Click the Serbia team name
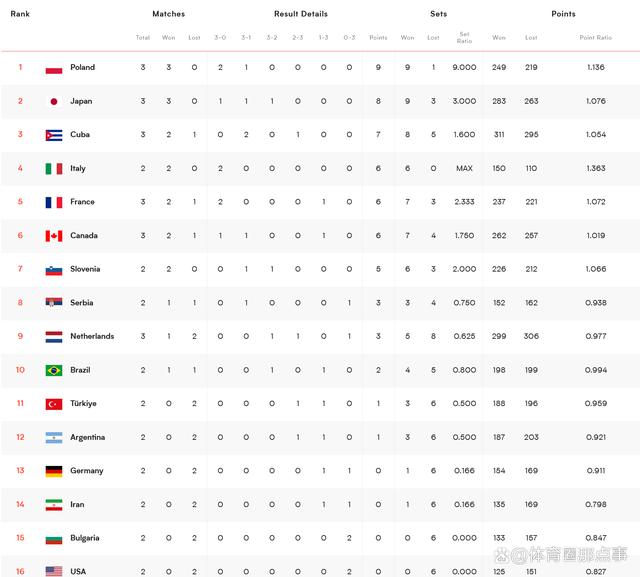This screenshot has height=577, width=640. [x=82, y=303]
